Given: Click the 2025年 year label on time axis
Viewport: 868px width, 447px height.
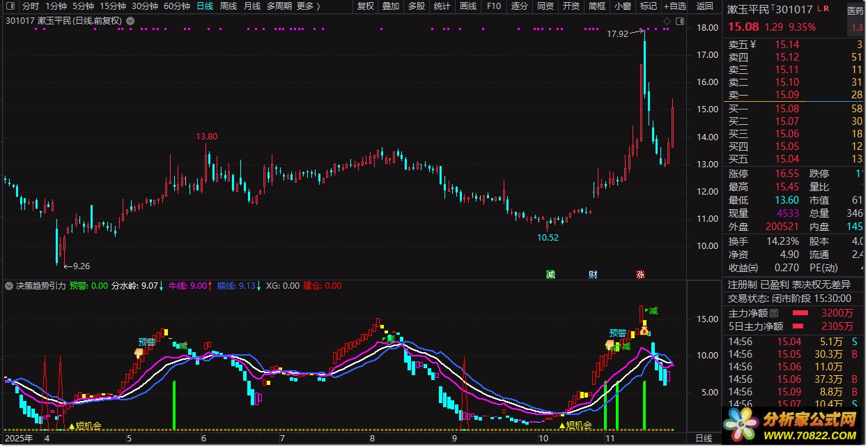Looking at the screenshot, I should coord(18,439).
